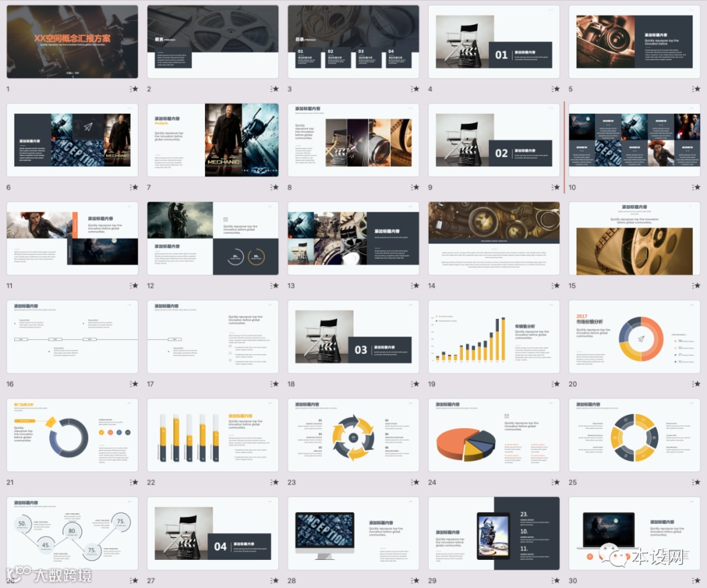Click the animation star icon under slide 9
This screenshot has height=588, width=707.
[x=556, y=187]
